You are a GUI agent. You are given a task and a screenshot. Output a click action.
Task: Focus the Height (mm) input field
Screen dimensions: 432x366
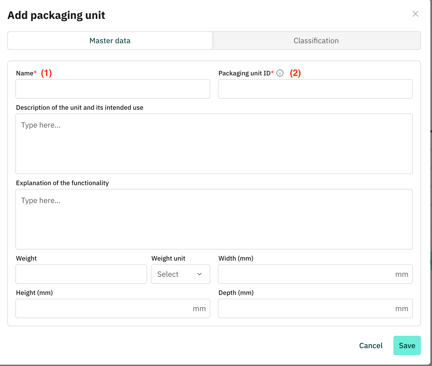pos(113,308)
